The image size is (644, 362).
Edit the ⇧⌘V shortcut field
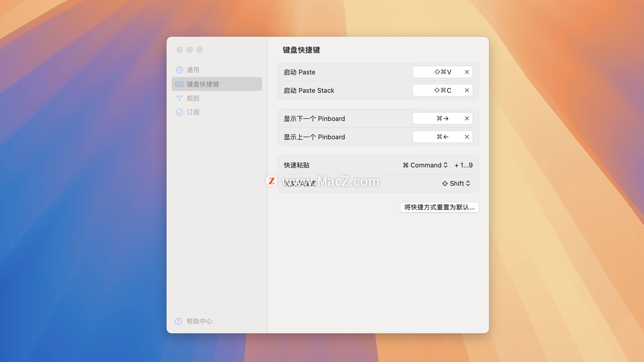click(x=442, y=72)
